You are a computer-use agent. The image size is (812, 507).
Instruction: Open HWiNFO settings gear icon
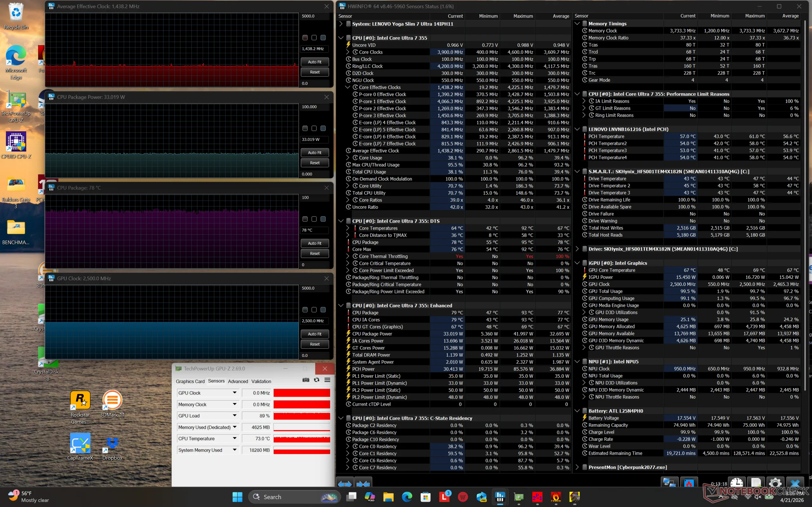(775, 483)
